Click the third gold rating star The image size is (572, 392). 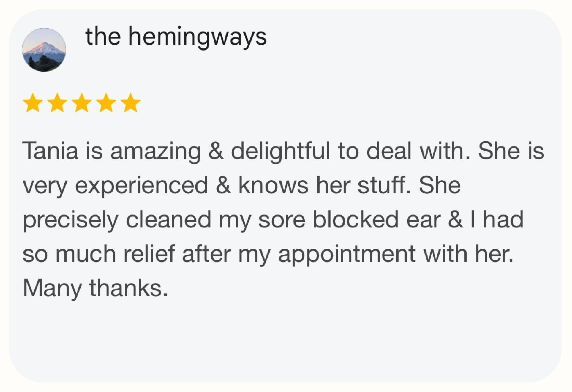[x=82, y=103]
